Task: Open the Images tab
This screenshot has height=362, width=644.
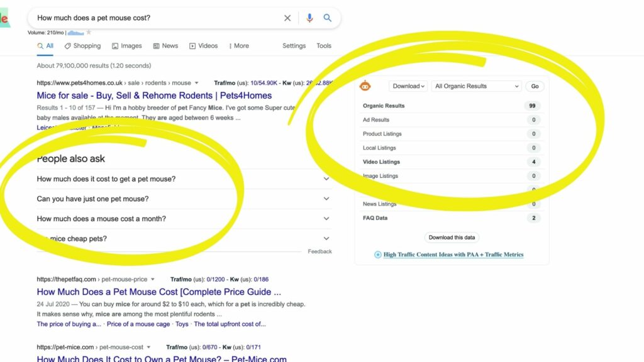Action: pos(127,46)
